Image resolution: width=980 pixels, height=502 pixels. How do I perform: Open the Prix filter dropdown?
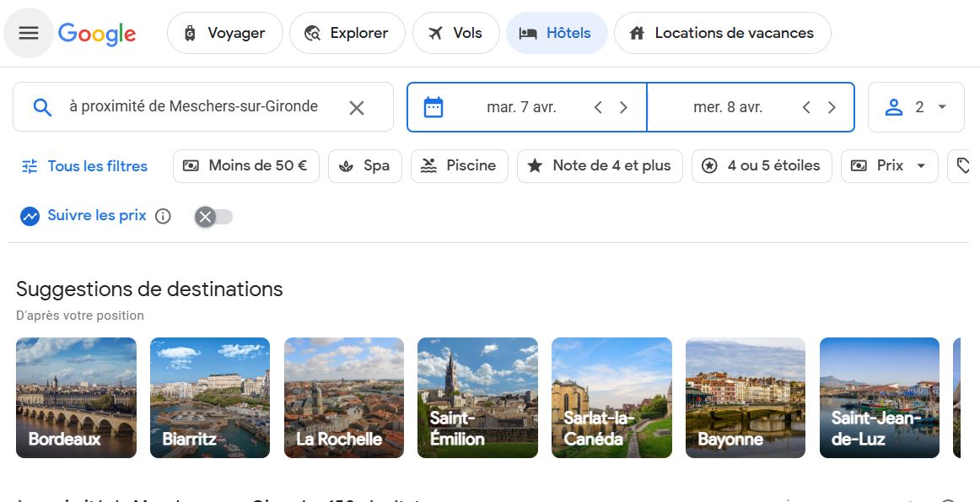click(x=889, y=166)
